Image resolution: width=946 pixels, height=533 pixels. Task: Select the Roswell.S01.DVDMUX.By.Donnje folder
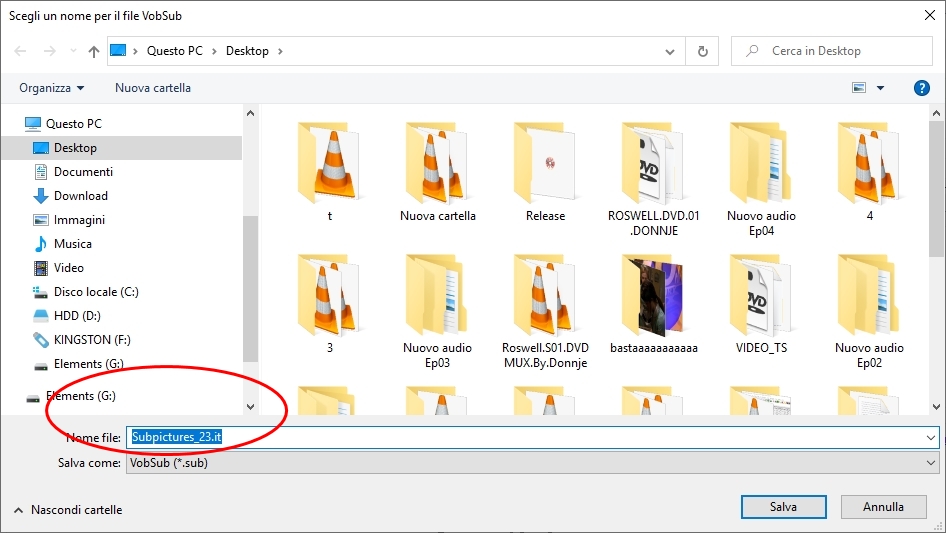(x=545, y=311)
